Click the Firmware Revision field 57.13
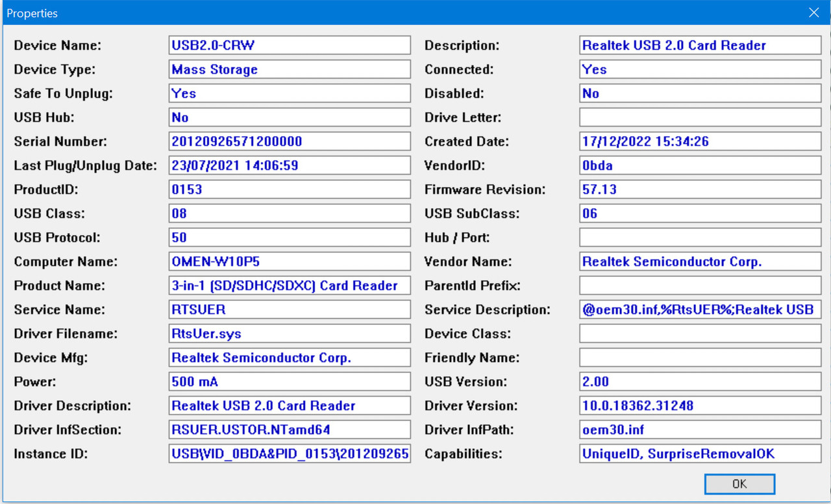The image size is (831, 504). coord(701,189)
